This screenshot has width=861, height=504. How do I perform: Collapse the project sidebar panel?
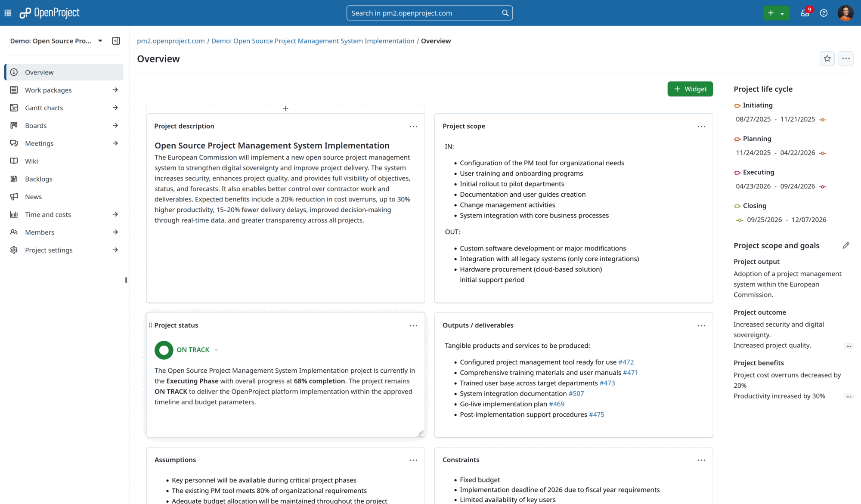click(x=116, y=40)
